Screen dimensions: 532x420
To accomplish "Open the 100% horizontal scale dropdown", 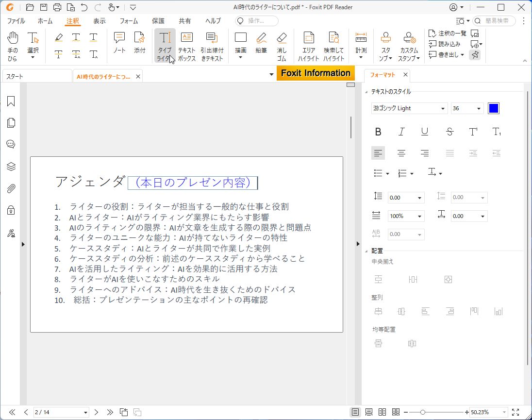I will pyautogui.click(x=419, y=216).
